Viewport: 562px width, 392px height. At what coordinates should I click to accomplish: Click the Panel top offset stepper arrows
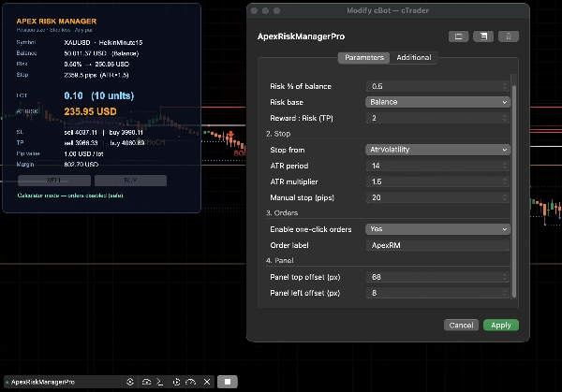(x=505, y=277)
